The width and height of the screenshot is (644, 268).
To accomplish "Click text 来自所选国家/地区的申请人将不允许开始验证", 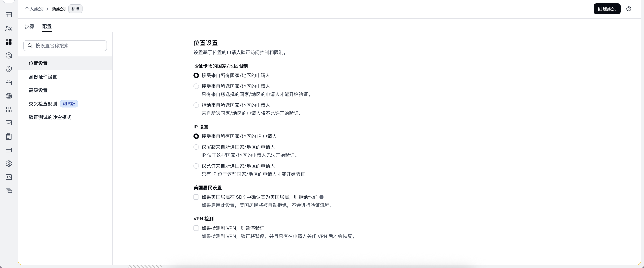I will [x=252, y=113].
